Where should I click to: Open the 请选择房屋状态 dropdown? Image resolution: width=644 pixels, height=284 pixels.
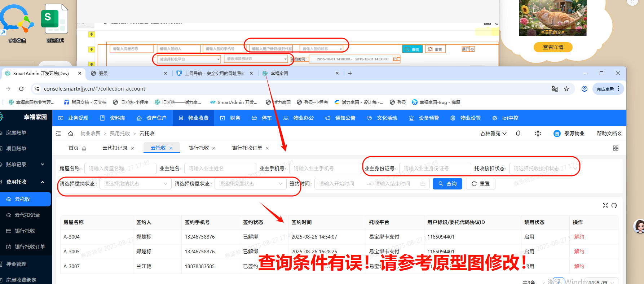click(250, 184)
